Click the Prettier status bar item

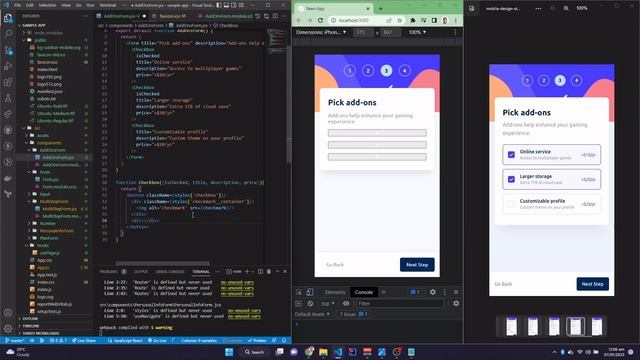pos(257,340)
